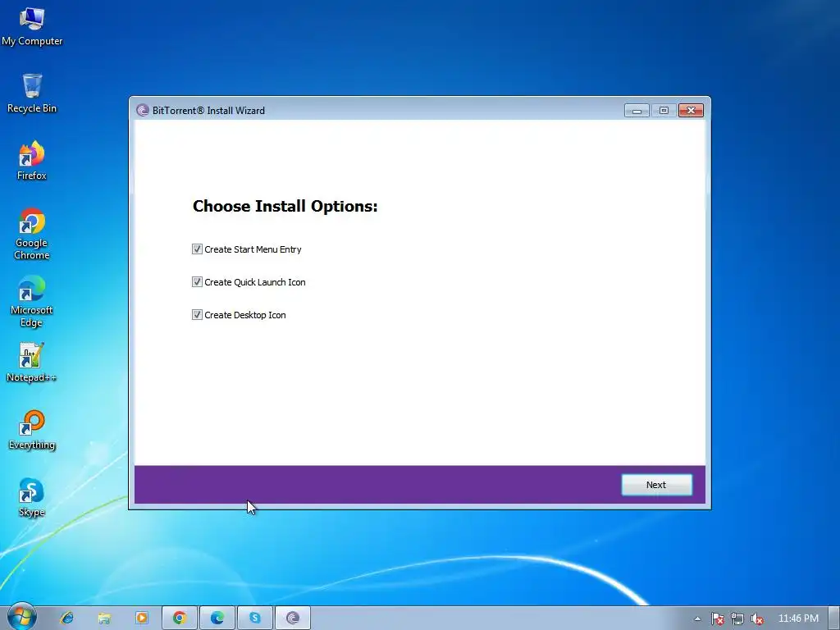Minimize the BitTorrent Install Wizard window
The image size is (840, 630).
[x=637, y=111]
